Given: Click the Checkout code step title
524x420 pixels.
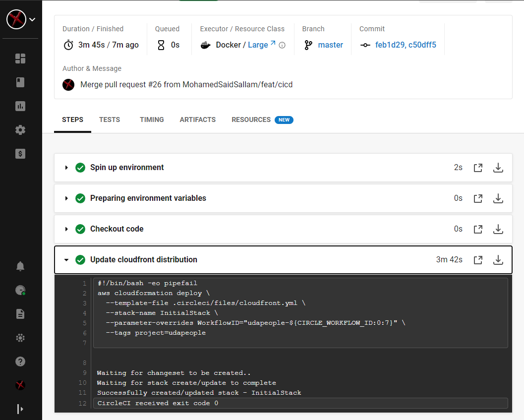Looking at the screenshot, I should click(116, 229).
